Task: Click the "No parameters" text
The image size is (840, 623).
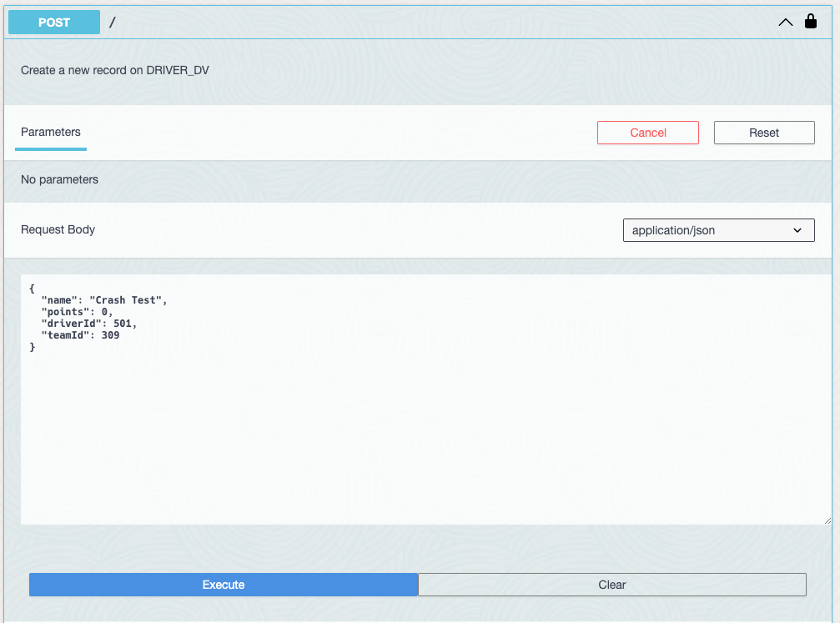Action: 59,179
